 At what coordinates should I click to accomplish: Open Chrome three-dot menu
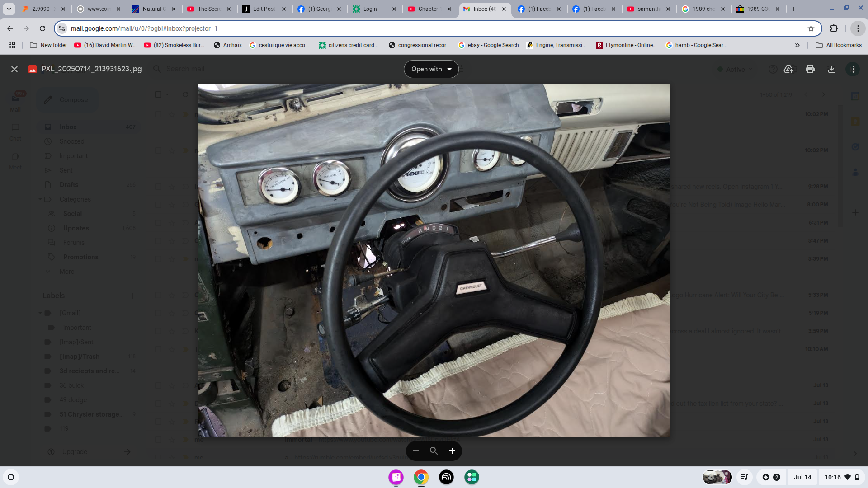point(858,28)
